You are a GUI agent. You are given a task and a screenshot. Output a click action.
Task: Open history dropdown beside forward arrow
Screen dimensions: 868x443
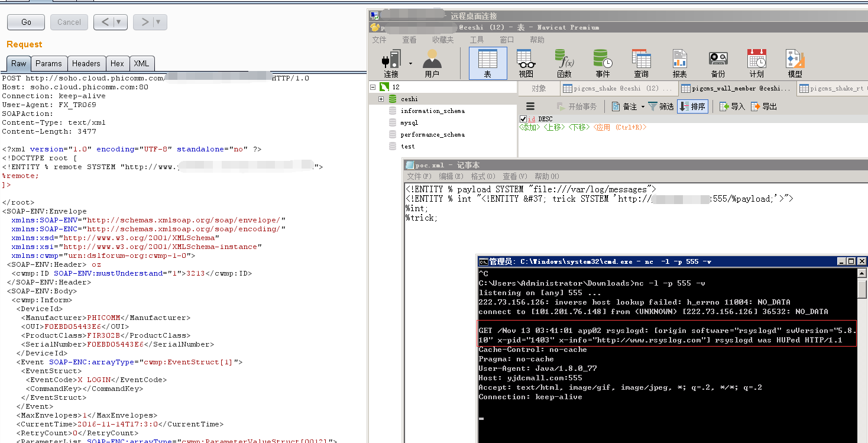click(158, 22)
